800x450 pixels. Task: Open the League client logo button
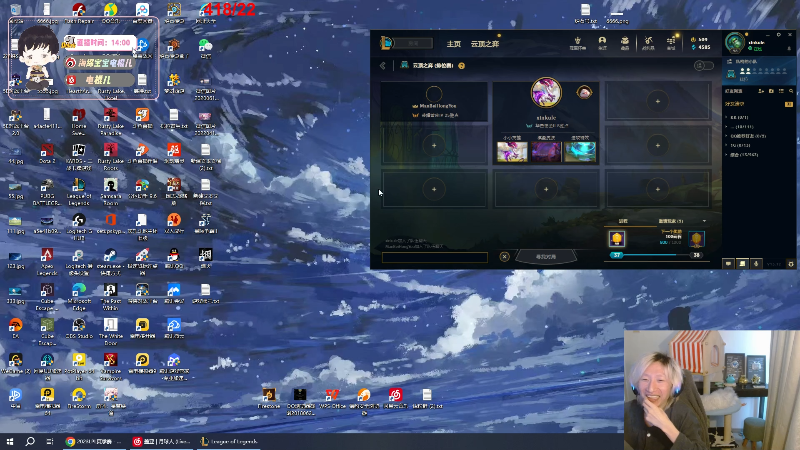tap(386, 43)
